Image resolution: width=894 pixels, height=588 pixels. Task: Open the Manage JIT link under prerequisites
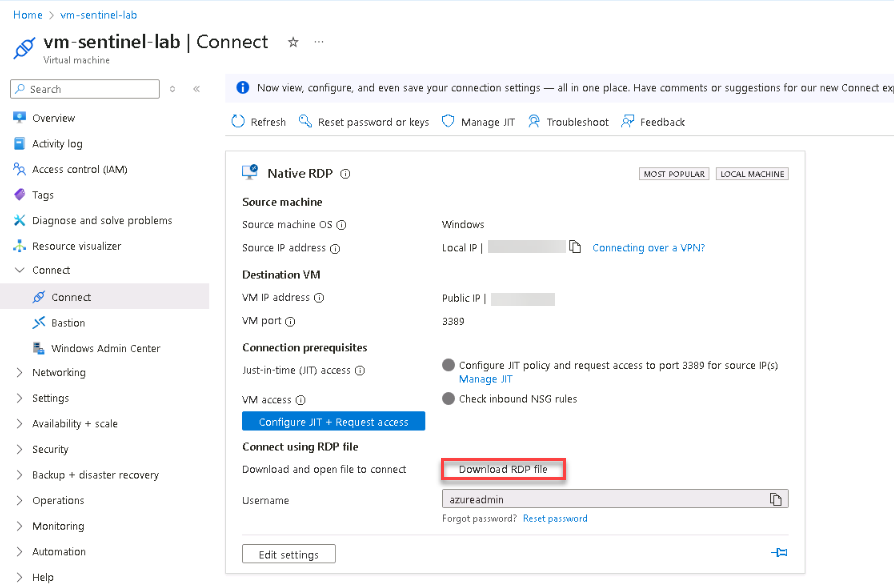pos(486,379)
